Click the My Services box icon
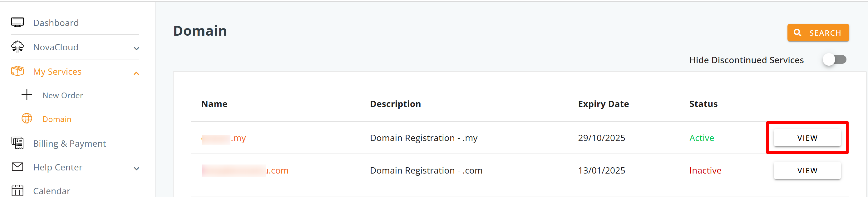This screenshot has height=197, width=868. pyautogui.click(x=17, y=71)
